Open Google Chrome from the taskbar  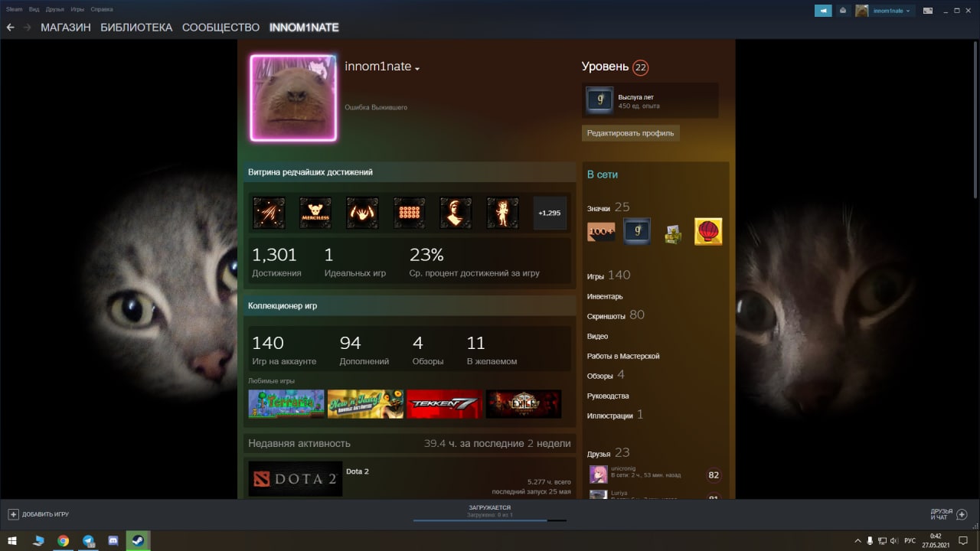tap(63, 541)
